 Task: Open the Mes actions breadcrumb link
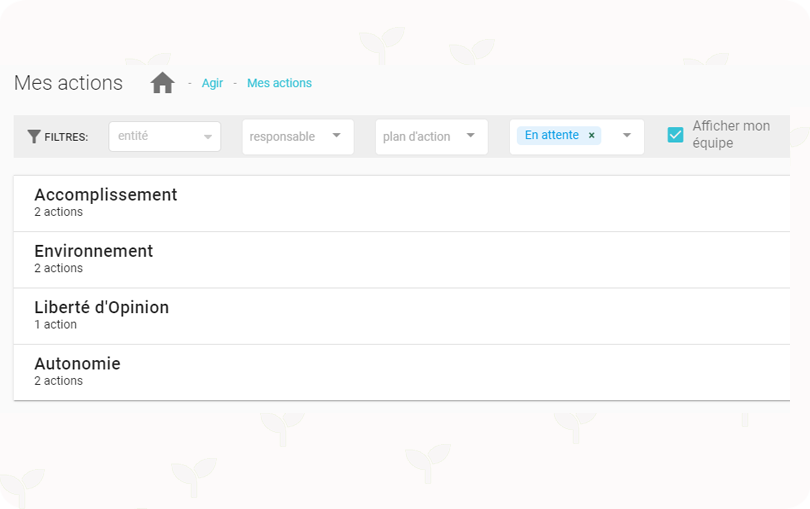tap(279, 83)
